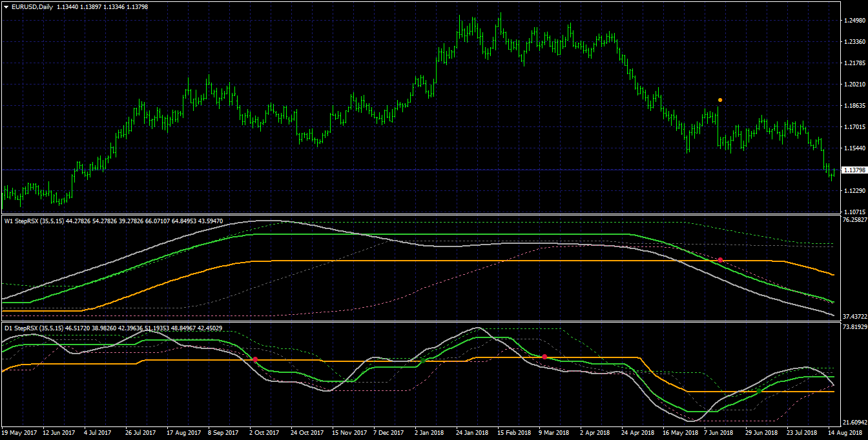Click the 2 Jan 2018 date label

pos(429,433)
